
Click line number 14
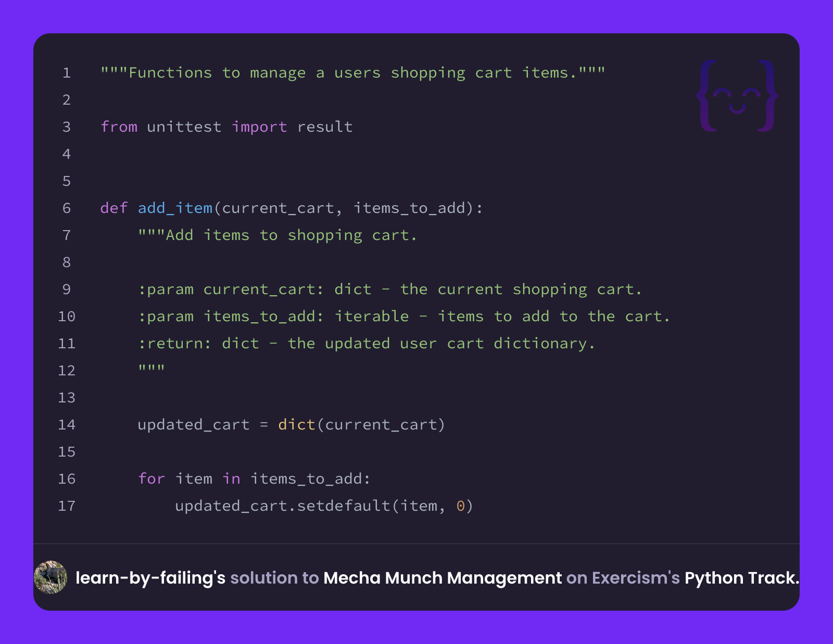[x=67, y=424]
